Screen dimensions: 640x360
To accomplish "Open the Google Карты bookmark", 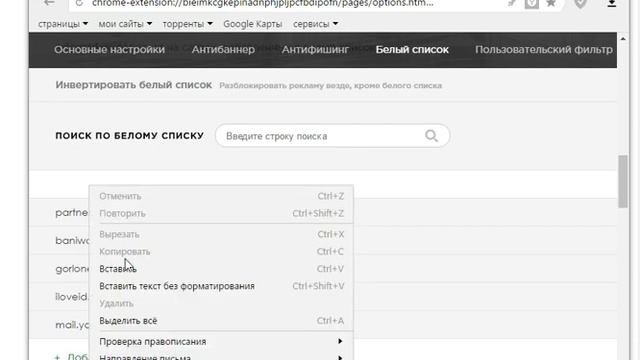I will point(253,24).
